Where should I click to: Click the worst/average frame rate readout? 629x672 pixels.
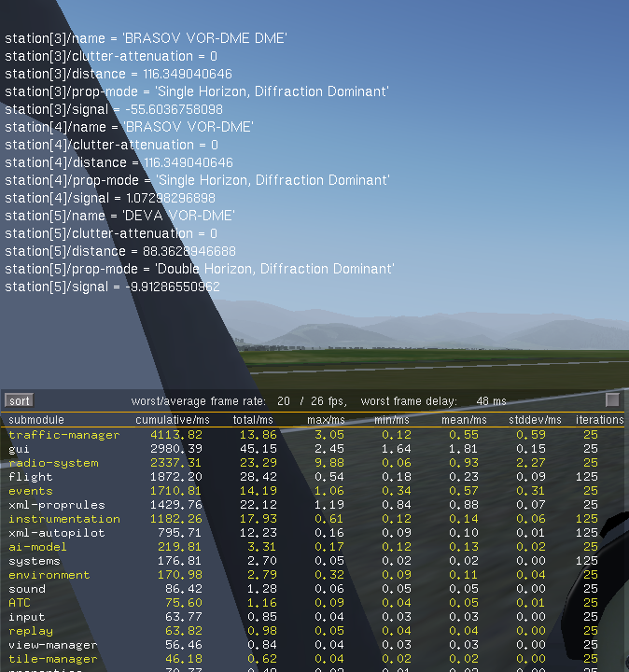239,400
